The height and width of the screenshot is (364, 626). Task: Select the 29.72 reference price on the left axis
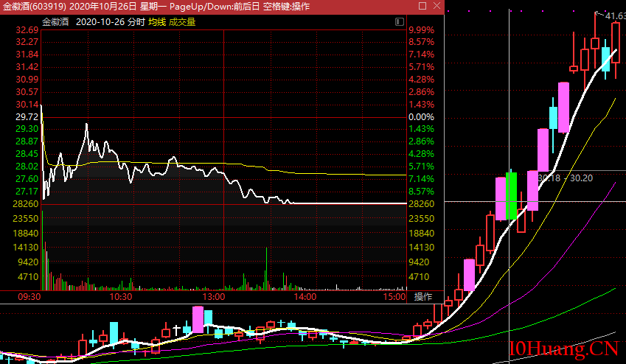pyautogui.click(x=27, y=117)
